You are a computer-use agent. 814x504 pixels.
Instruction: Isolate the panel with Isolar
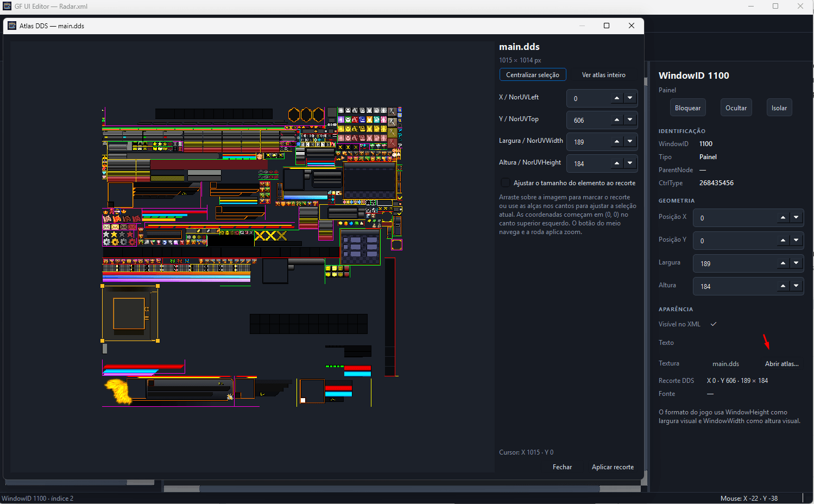tap(779, 108)
